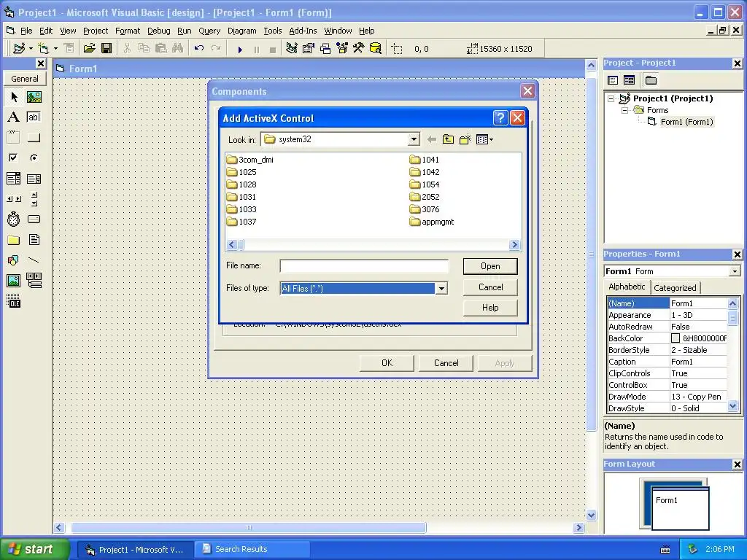The image size is (747, 560).
Task: Click the Open Project toolbar icon
Action: point(89,49)
